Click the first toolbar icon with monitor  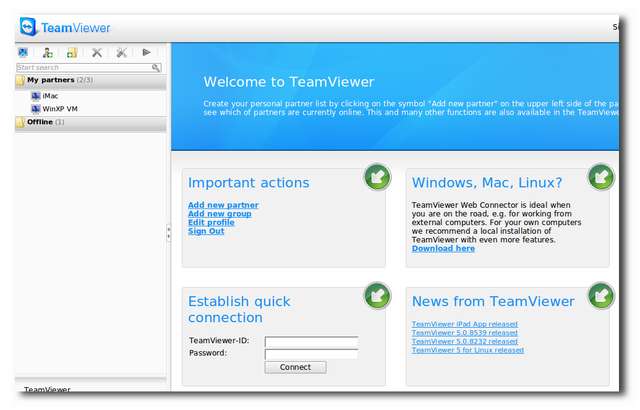tap(24, 53)
